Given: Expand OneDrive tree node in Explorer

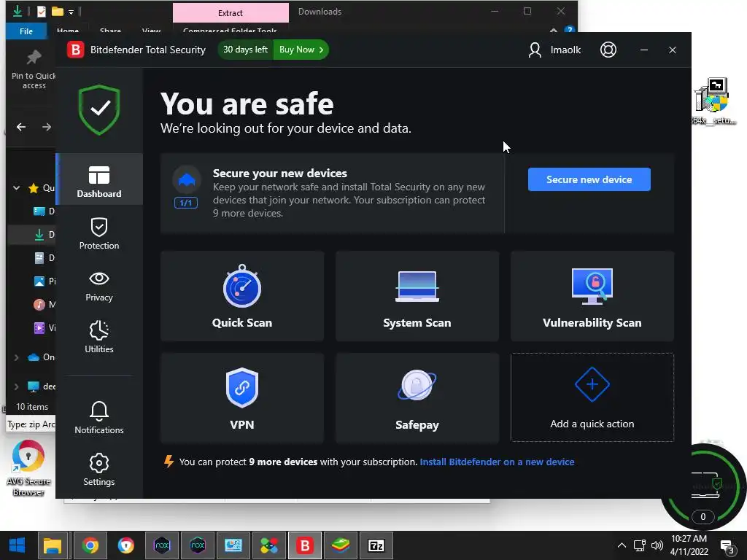Looking at the screenshot, I should point(17,357).
